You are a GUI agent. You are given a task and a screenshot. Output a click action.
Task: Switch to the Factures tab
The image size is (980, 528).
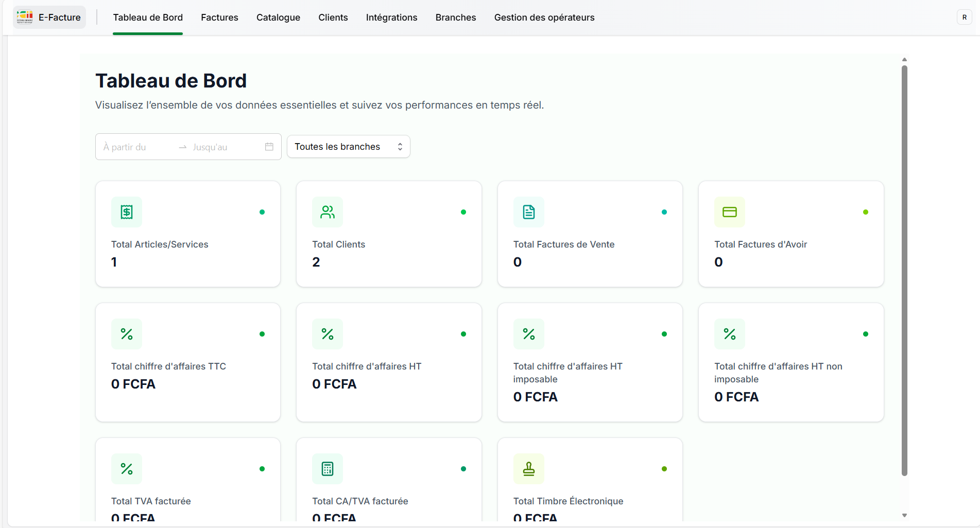(219, 17)
